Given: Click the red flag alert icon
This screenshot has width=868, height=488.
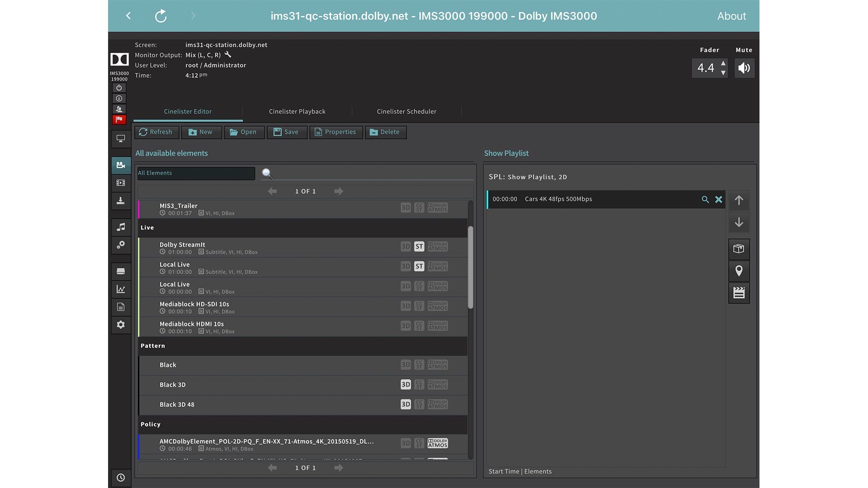Looking at the screenshot, I should [119, 119].
